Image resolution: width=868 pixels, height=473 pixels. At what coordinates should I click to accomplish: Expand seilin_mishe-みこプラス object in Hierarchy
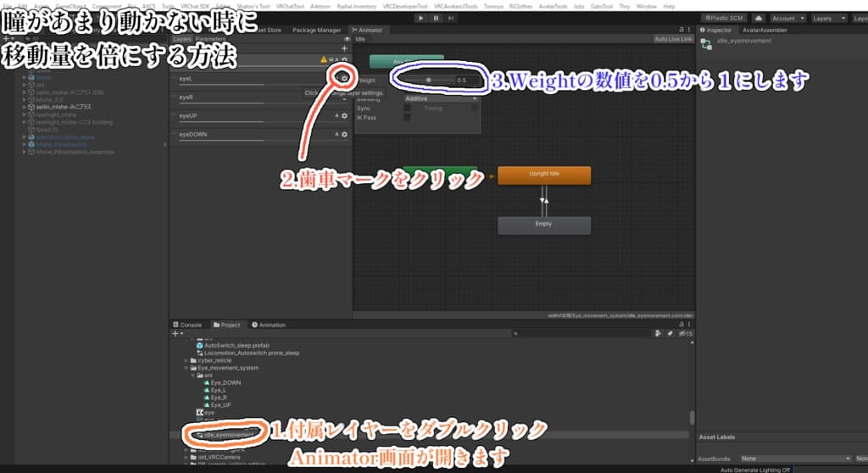(x=25, y=107)
